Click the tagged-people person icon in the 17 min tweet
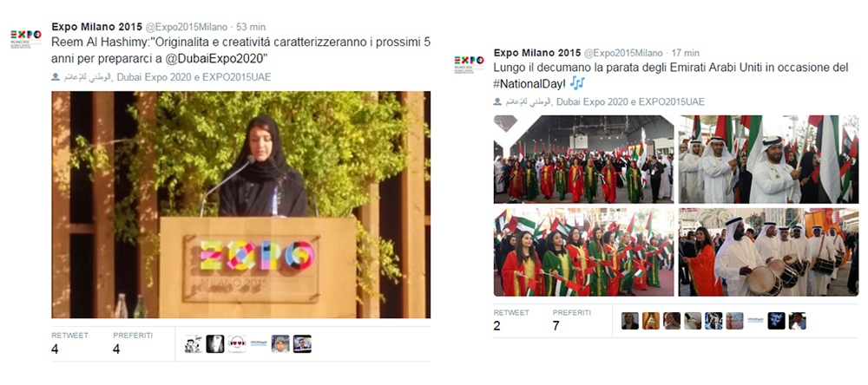This screenshot has width=868, height=385. coord(497,101)
